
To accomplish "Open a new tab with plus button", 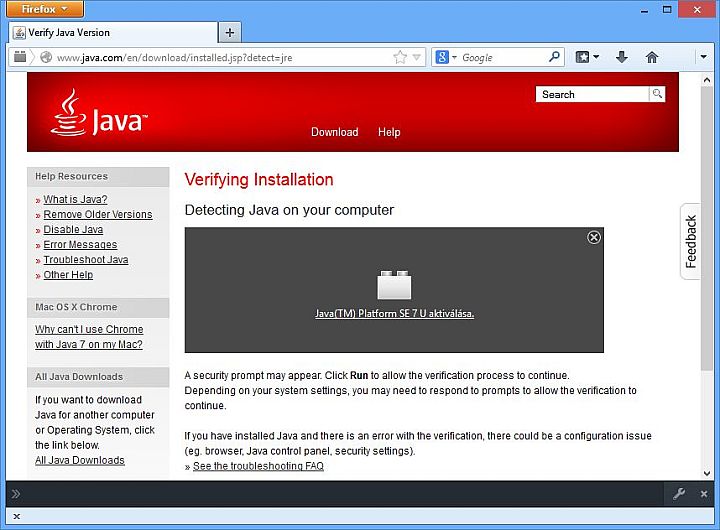I will tap(230, 33).
